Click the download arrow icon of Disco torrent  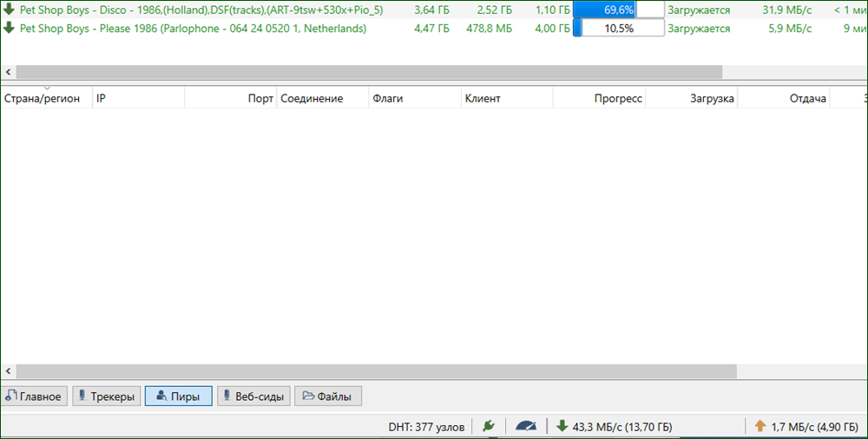tap(9, 10)
